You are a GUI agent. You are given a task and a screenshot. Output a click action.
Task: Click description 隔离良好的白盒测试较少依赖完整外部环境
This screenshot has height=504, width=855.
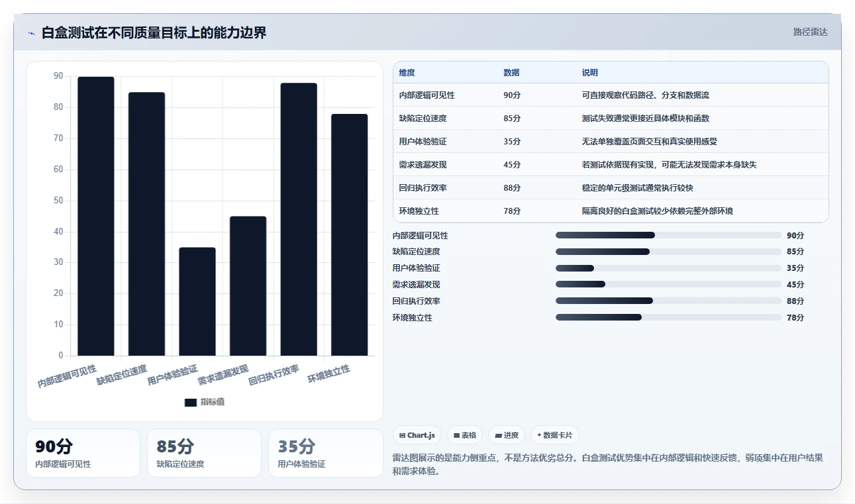click(x=658, y=211)
